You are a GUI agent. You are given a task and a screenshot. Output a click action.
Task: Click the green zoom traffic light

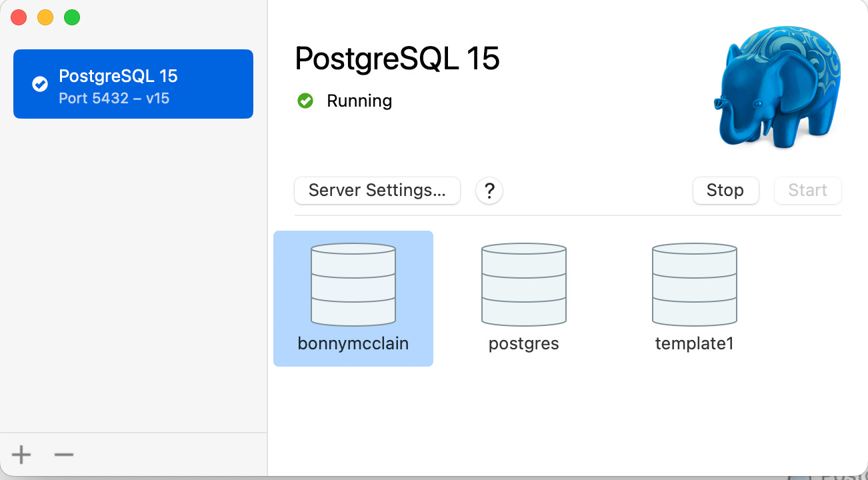click(71, 17)
